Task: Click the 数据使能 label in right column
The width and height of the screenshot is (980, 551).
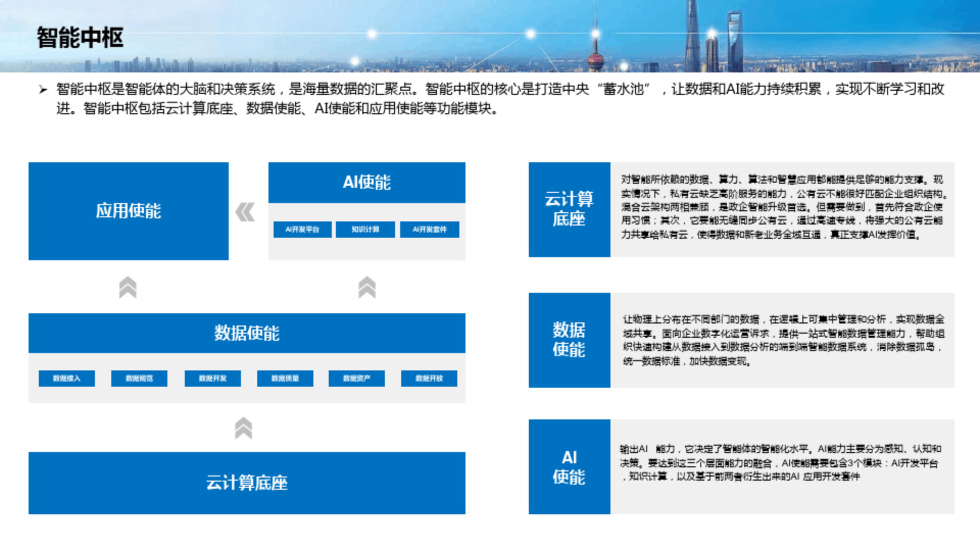Action: [x=569, y=340]
